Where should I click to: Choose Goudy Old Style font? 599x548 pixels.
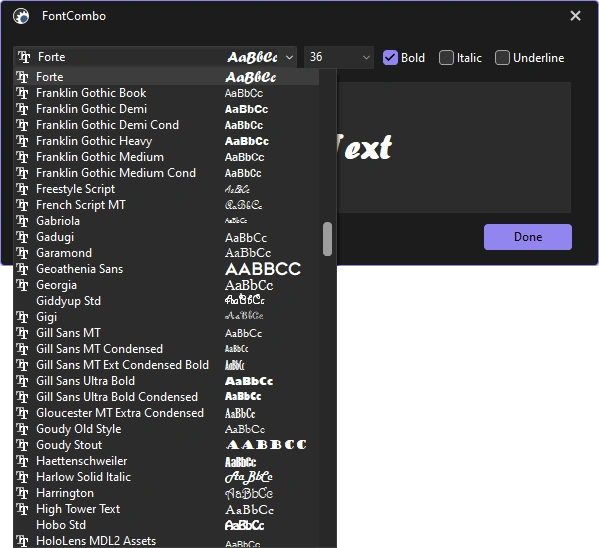point(167,429)
